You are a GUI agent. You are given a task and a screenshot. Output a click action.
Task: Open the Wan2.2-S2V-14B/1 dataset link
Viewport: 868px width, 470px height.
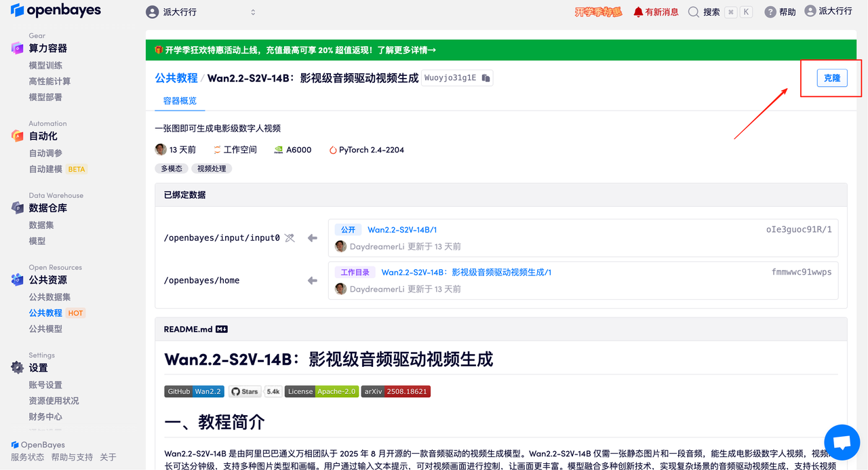tap(402, 230)
